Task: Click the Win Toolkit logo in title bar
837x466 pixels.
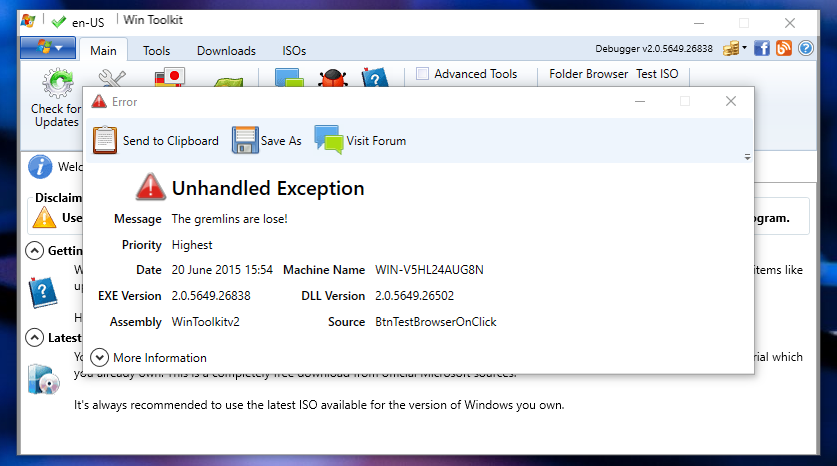Action: tap(28, 21)
